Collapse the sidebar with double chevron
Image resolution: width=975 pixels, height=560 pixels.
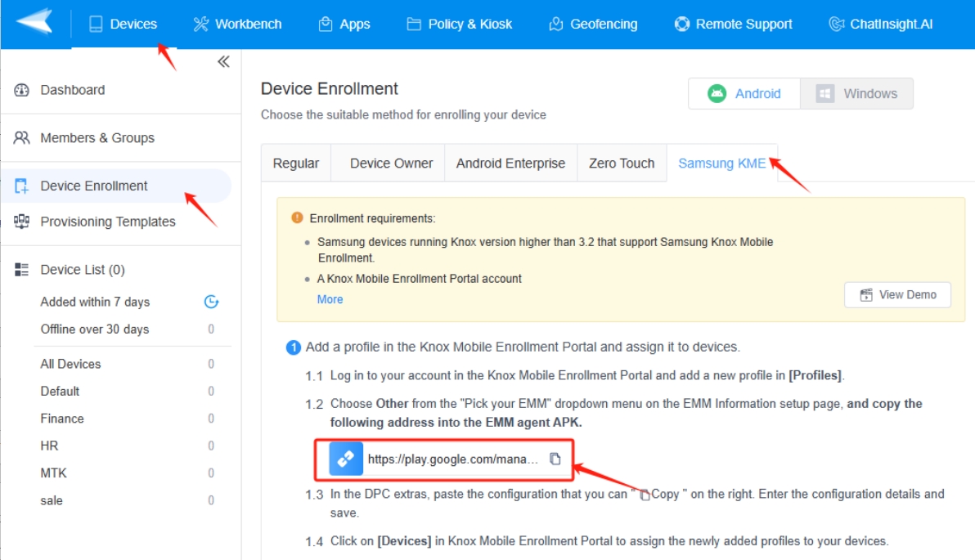tap(224, 61)
